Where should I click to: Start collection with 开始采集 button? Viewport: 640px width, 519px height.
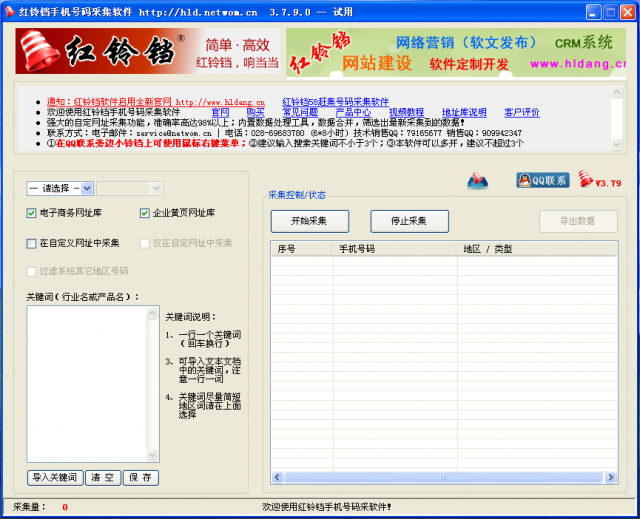[310, 221]
